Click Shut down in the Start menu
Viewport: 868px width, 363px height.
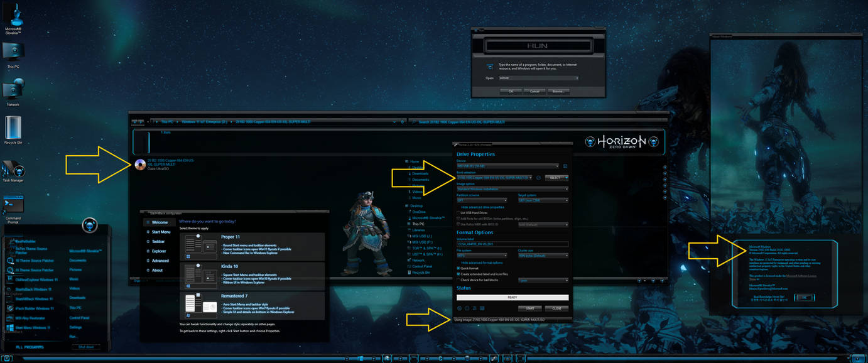click(x=86, y=347)
